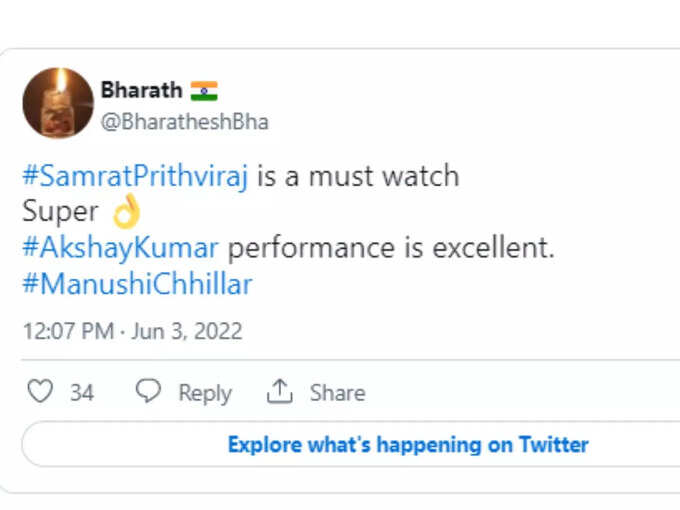
Task: Click the 34 likes count
Action: [x=82, y=392]
